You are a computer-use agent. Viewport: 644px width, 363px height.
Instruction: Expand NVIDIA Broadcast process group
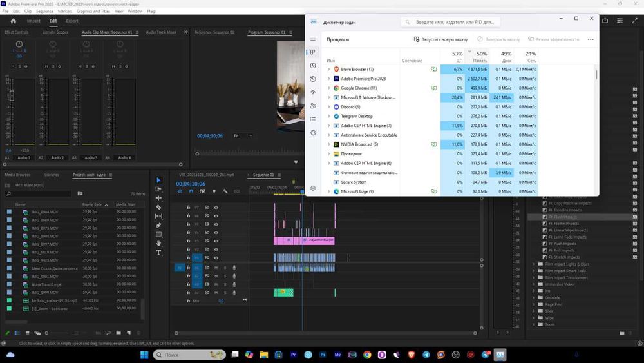[328, 144]
